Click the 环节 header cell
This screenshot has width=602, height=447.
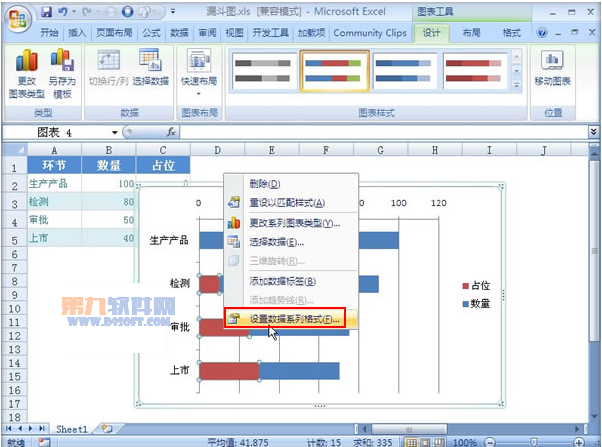tap(54, 166)
